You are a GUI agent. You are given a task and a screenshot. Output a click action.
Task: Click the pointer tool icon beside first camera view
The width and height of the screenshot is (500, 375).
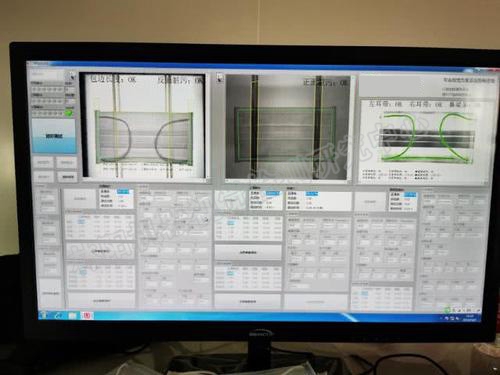71,76
